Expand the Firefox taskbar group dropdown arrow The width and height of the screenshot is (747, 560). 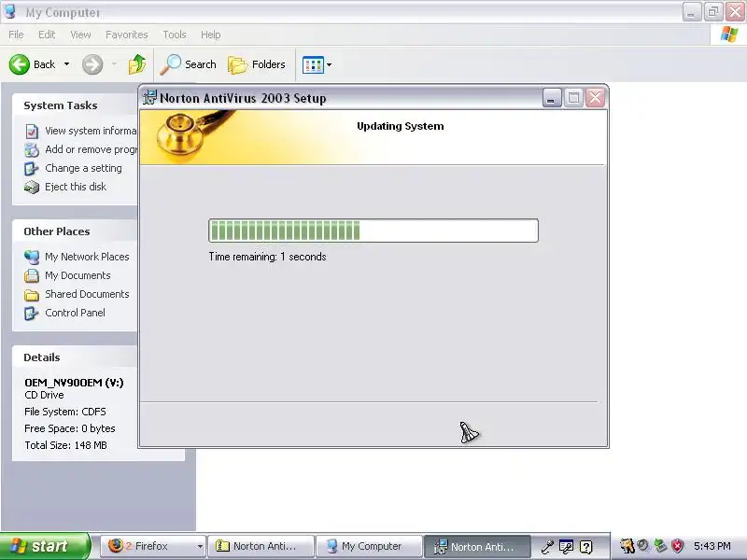point(200,547)
